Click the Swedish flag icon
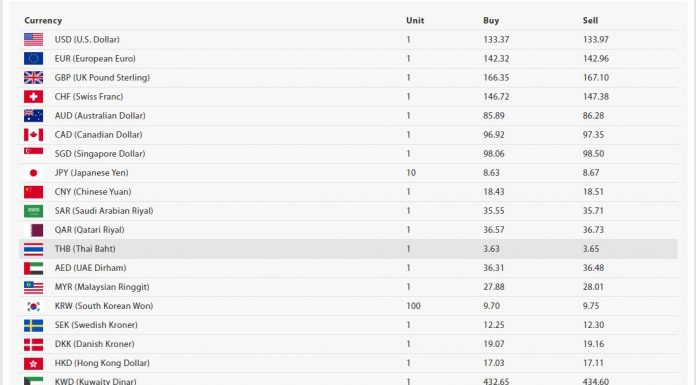This screenshot has width=696, height=385. pyautogui.click(x=33, y=325)
